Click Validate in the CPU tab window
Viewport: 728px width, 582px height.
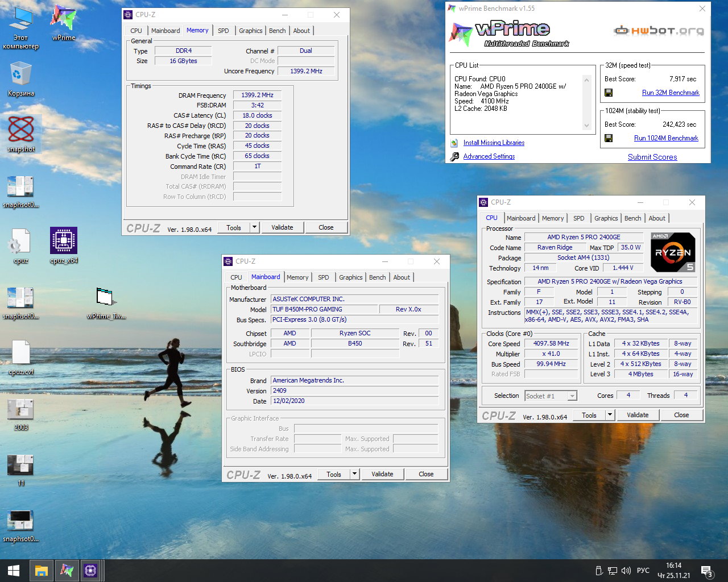click(x=638, y=415)
